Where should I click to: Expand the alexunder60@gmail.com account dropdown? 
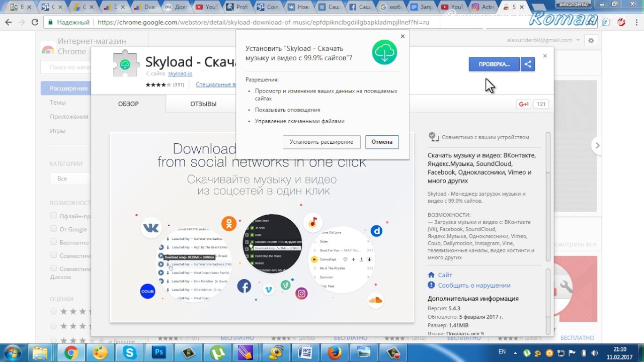(578, 40)
